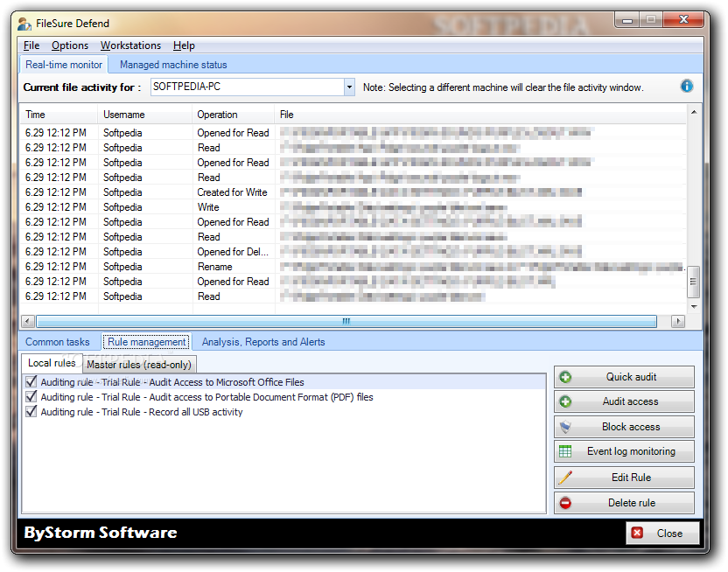Uncheck the PDF files auditing rule
728x572 pixels.
(31, 397)
